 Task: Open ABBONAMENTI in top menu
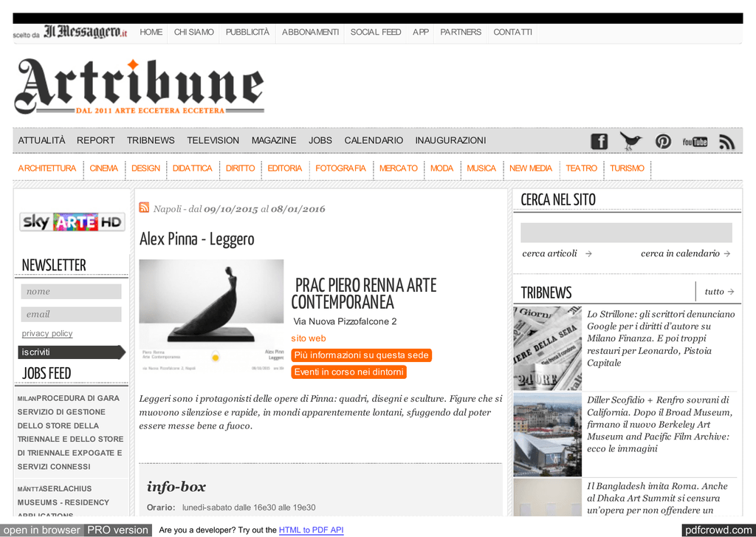click(310, 32)
